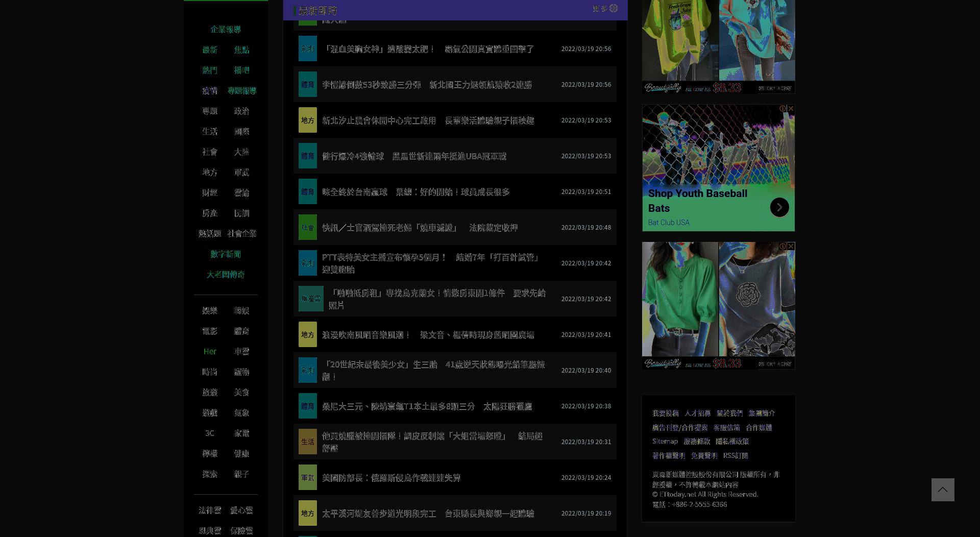Open 財經 category in sidebar
Screen dimensions: 980x537
click(x=210, y=192)
